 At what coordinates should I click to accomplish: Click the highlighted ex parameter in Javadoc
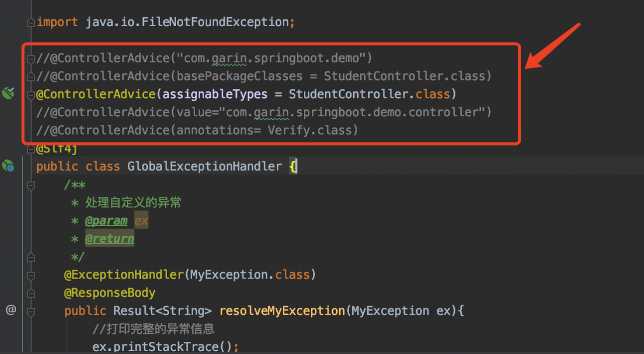pyautogui.click(x=141, y=221)
